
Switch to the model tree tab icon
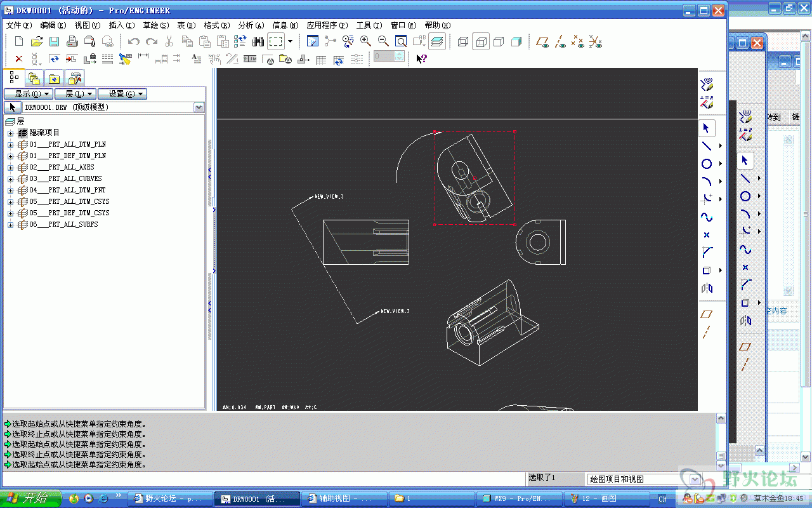pos(14,78)
